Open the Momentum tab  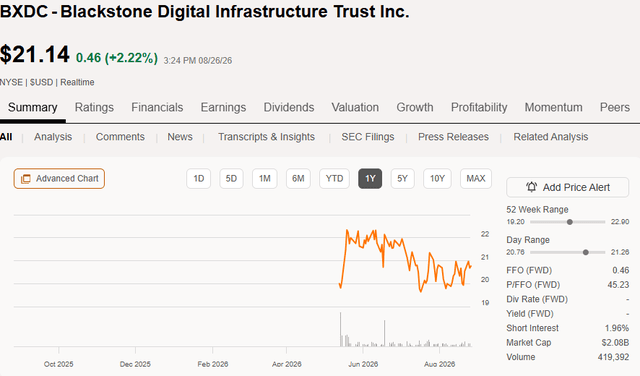[x=553, y=107]
